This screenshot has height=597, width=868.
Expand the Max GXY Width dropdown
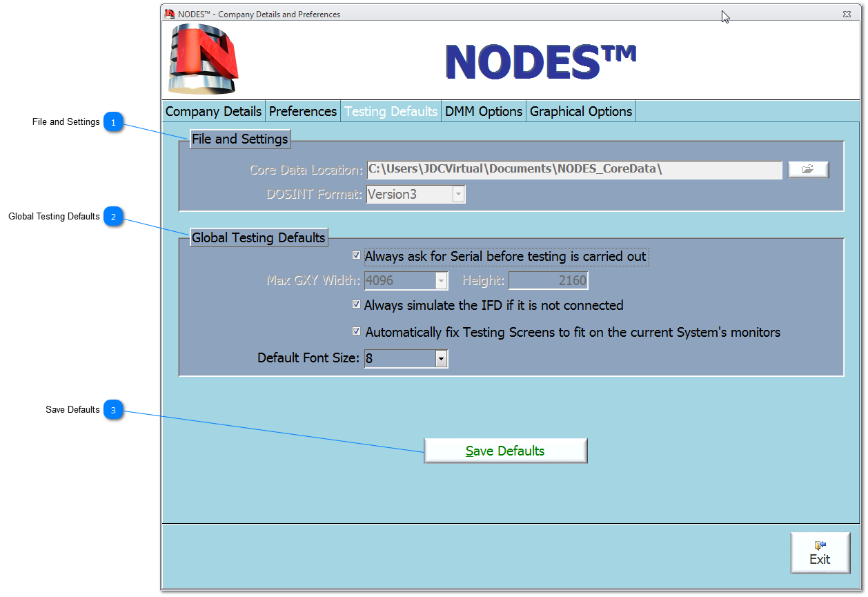[442, 281]
